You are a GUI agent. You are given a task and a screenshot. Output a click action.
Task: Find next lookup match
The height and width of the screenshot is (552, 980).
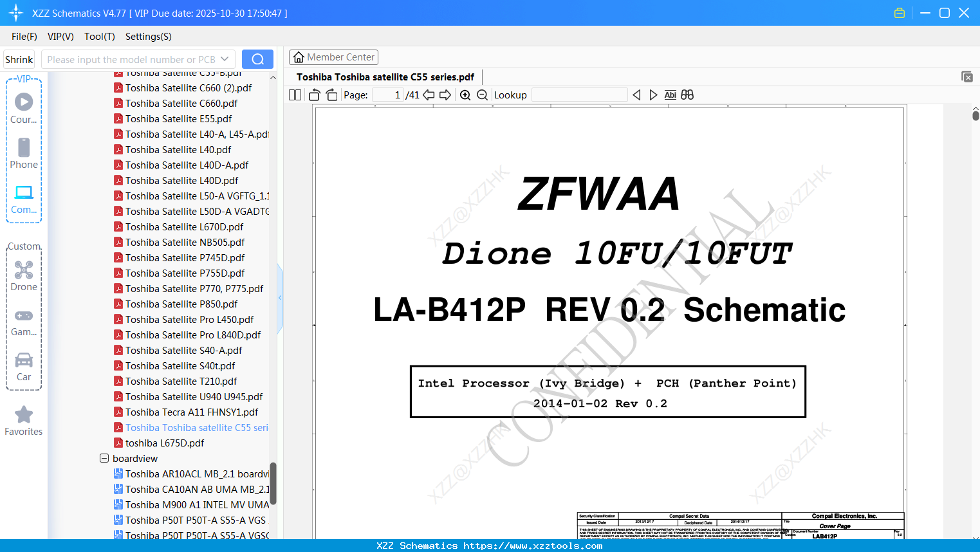point(653,95)
